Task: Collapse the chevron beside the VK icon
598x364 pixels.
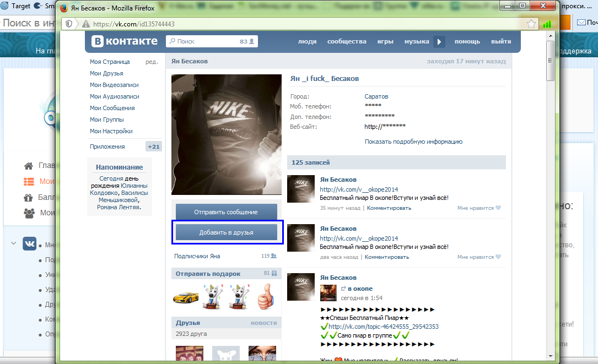Action: (x=14, y=243)
